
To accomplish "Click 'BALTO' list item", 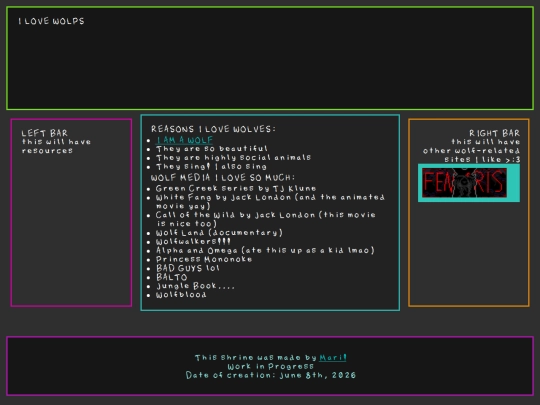I will click(172, 277).
